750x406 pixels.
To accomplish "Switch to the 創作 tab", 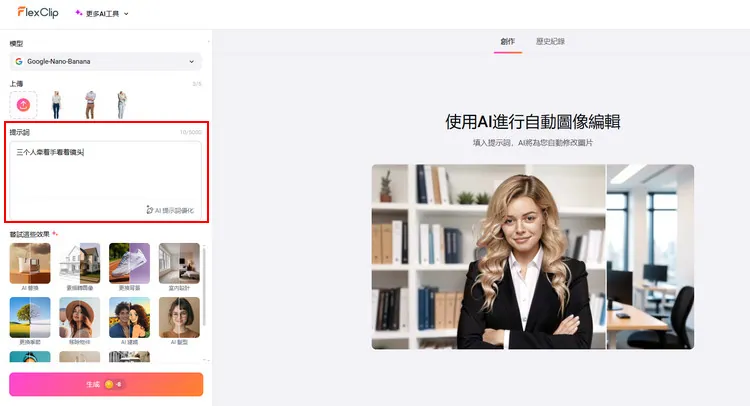I will click(x=507, y=42).
